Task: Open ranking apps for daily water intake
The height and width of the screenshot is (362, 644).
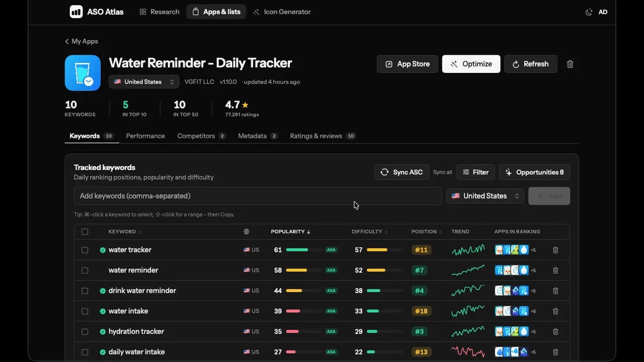Action: tap(515, 352)
